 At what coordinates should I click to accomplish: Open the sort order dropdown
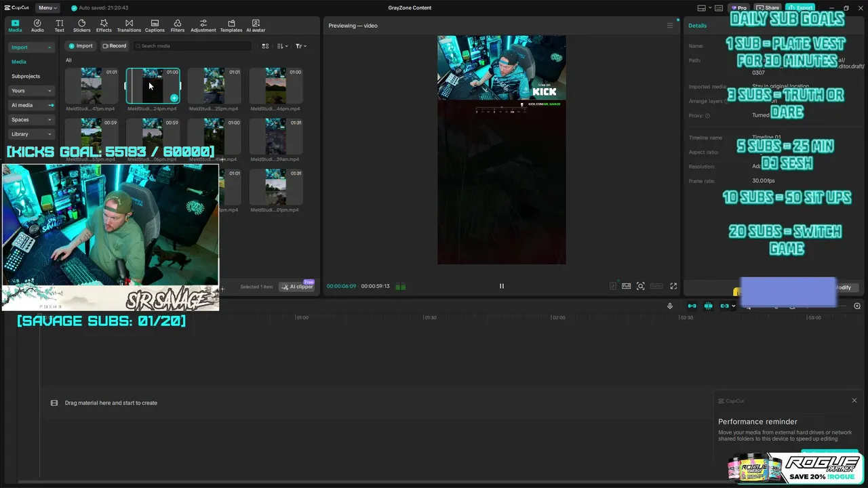(x=283, y=46)
